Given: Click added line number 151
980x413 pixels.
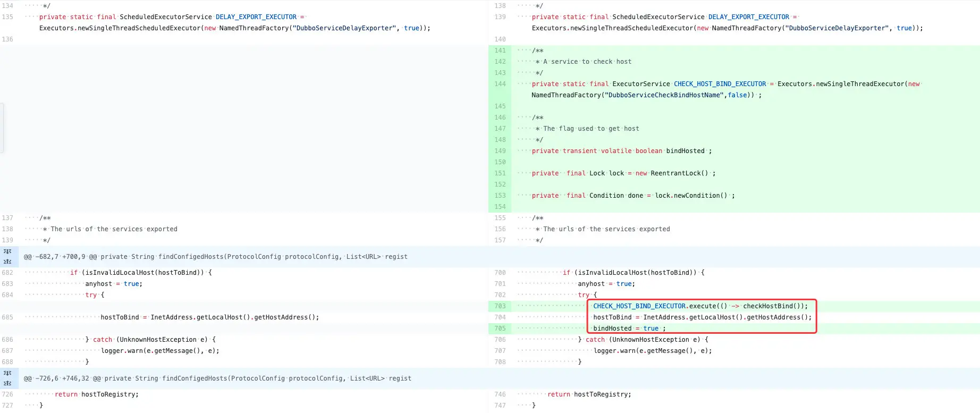Looking at the screenshot, I should pyautogui.click(x=500, y=173).
